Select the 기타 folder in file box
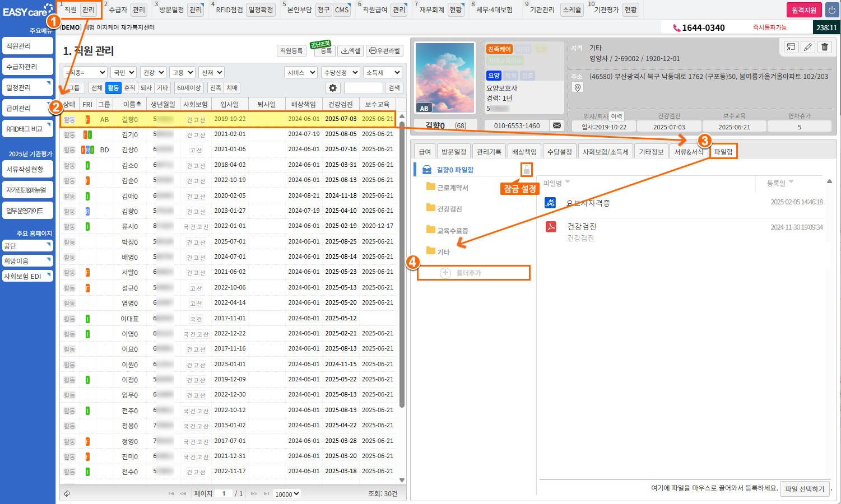The width and height of the screenshot is (841, 504). (x=438, y=252)
